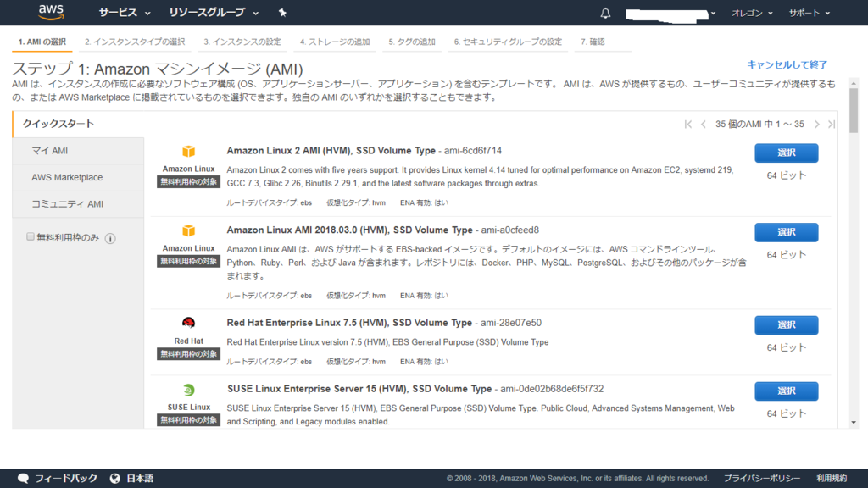Enable 無料利用枠のみ checkbox
This screenshot has width=868, height=488.
(x=31, y=237)
